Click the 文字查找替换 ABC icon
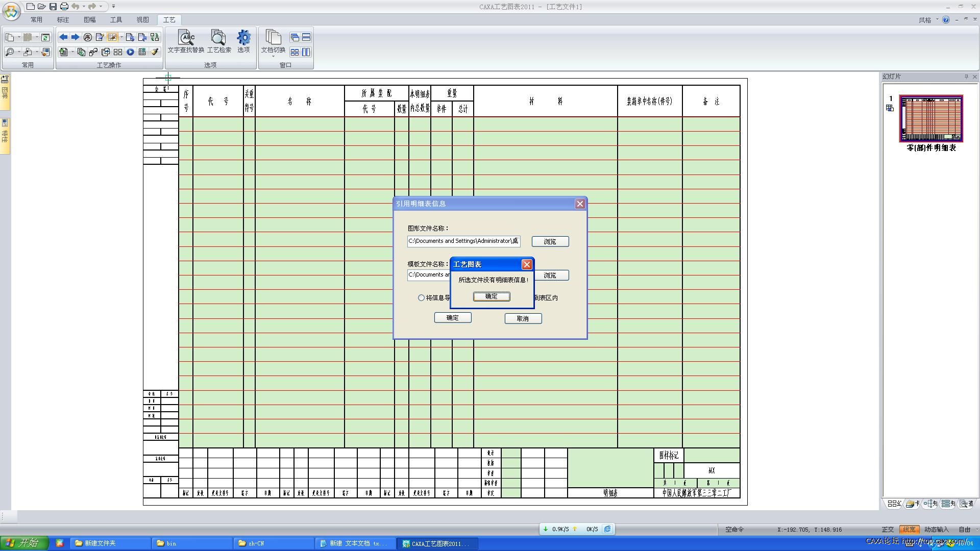Screen dimensions: 980x551 (186, 38)
